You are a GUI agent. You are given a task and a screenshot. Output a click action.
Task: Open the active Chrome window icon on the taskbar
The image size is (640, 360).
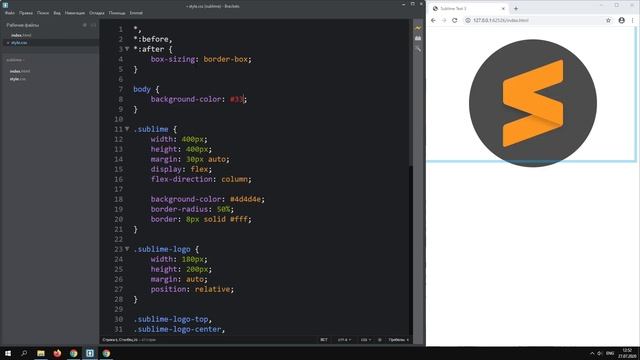point(106,353)
